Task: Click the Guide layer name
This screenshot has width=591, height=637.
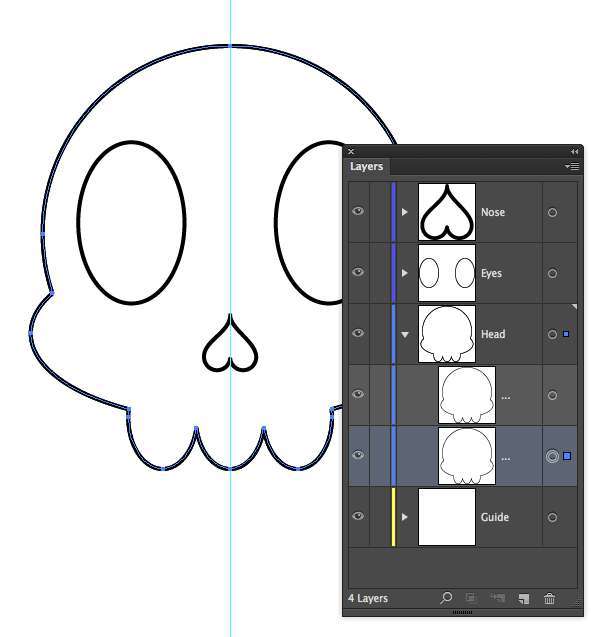Action: point(495,517)
